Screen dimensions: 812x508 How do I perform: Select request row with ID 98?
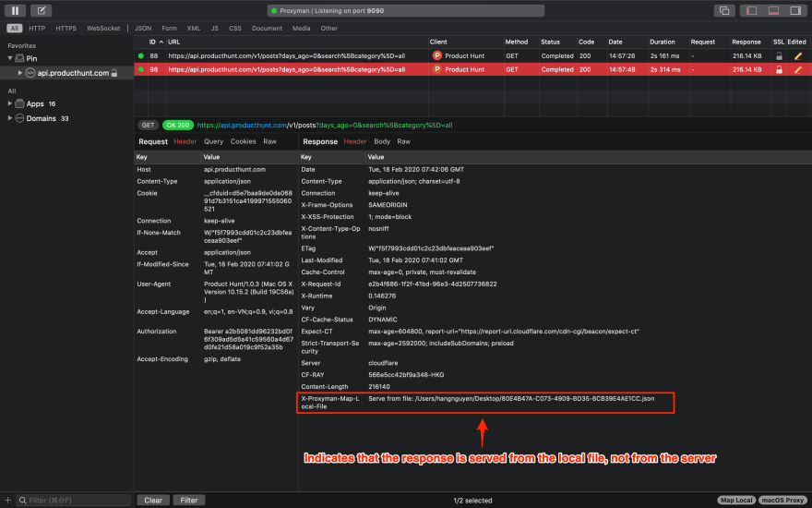[x=472, y=69]
